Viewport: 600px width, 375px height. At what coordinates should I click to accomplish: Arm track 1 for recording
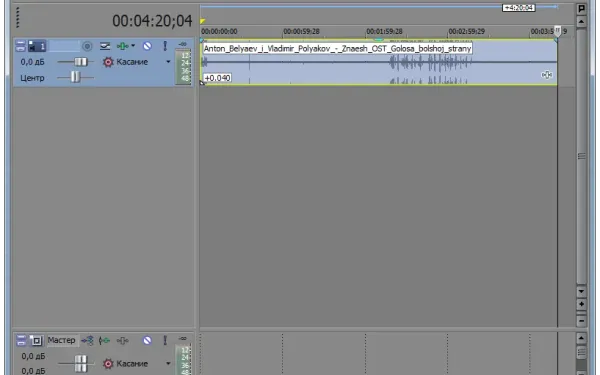[87, 46]
